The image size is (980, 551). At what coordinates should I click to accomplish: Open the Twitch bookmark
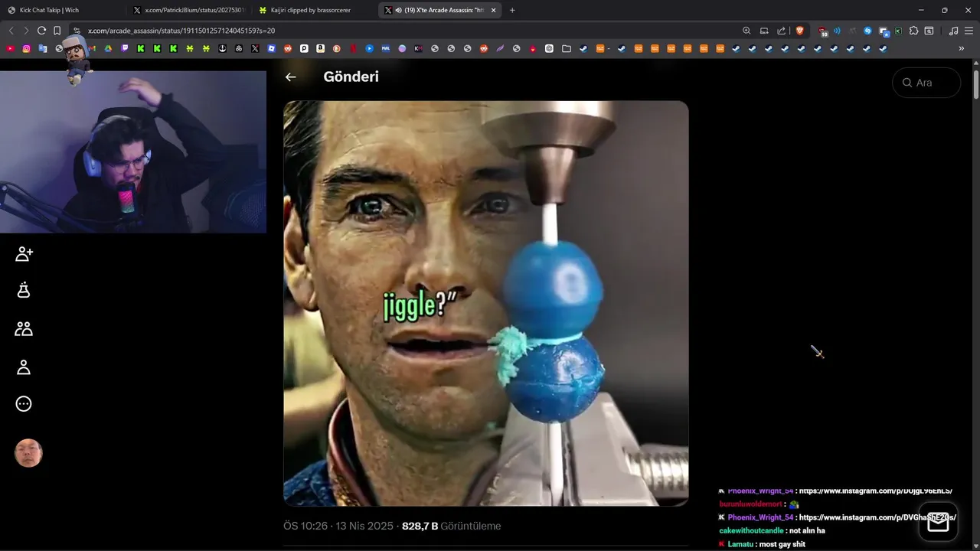125,48
